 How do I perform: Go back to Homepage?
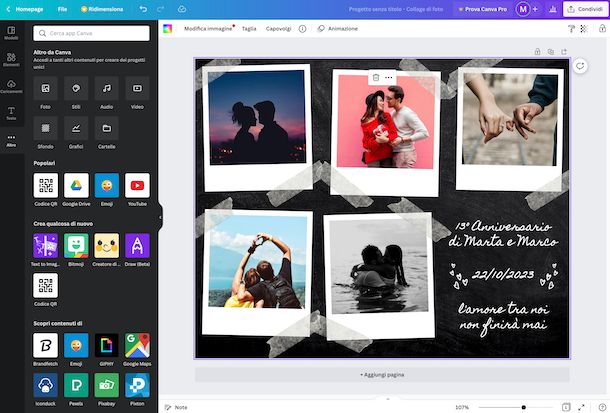click(x=25, y=9)
